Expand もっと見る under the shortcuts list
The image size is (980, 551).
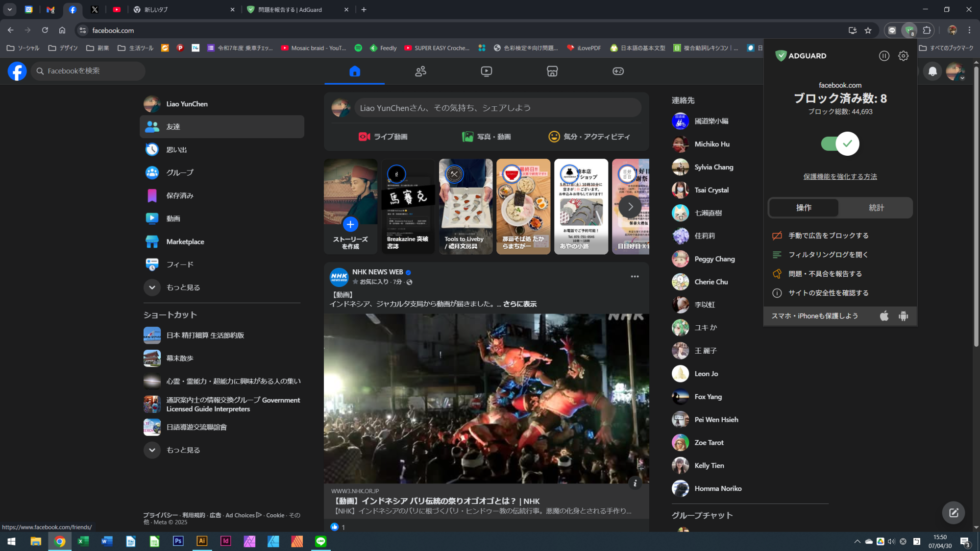(183, 450)
